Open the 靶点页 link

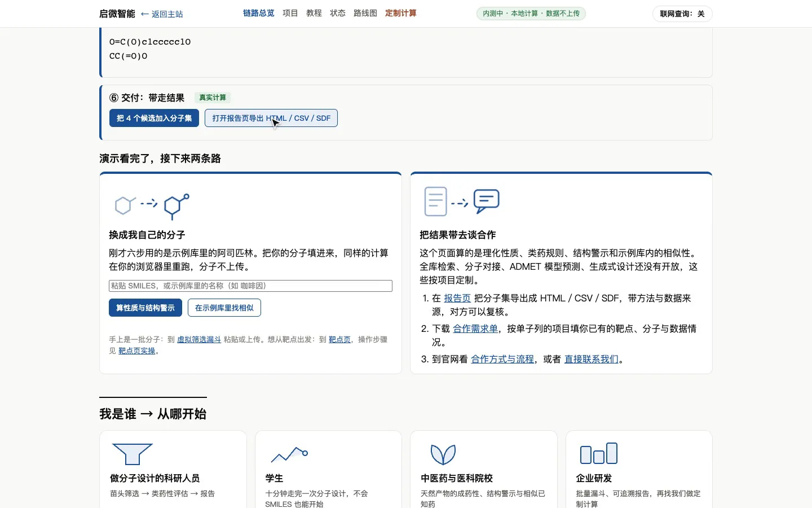pyautogui.click(x=339, y=340)
